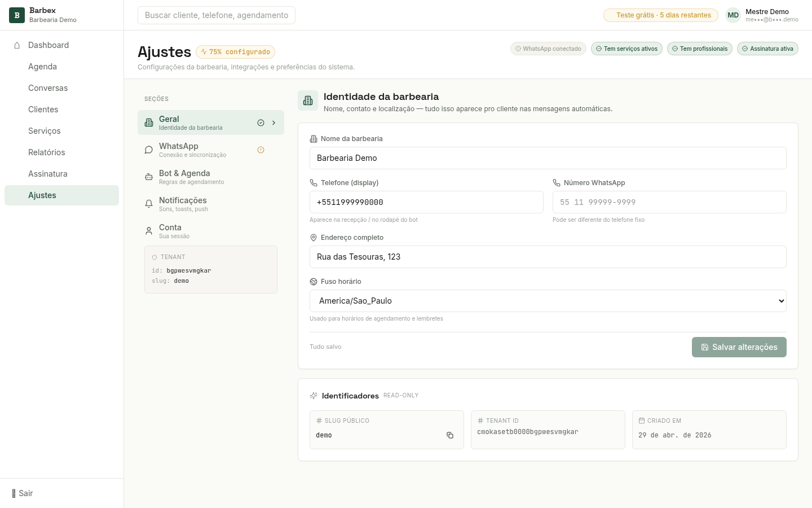Open Clientes in sidebar

click(61, 110)
